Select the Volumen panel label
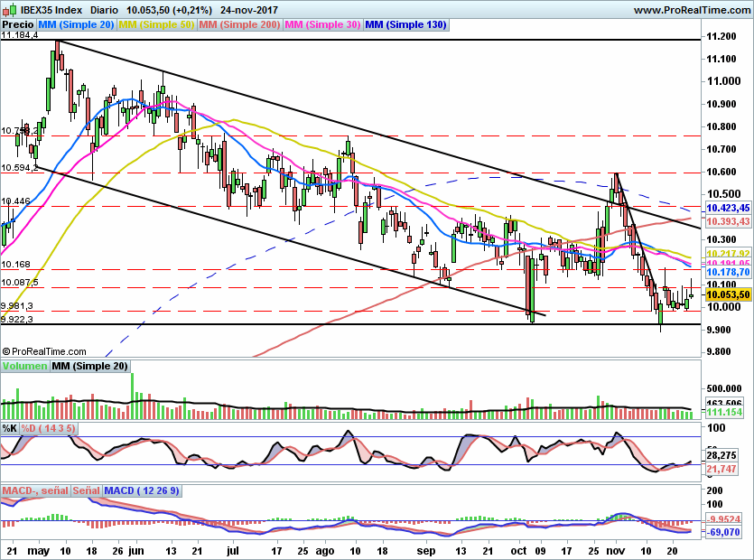The image size is (754, 560). click(24, 366)
